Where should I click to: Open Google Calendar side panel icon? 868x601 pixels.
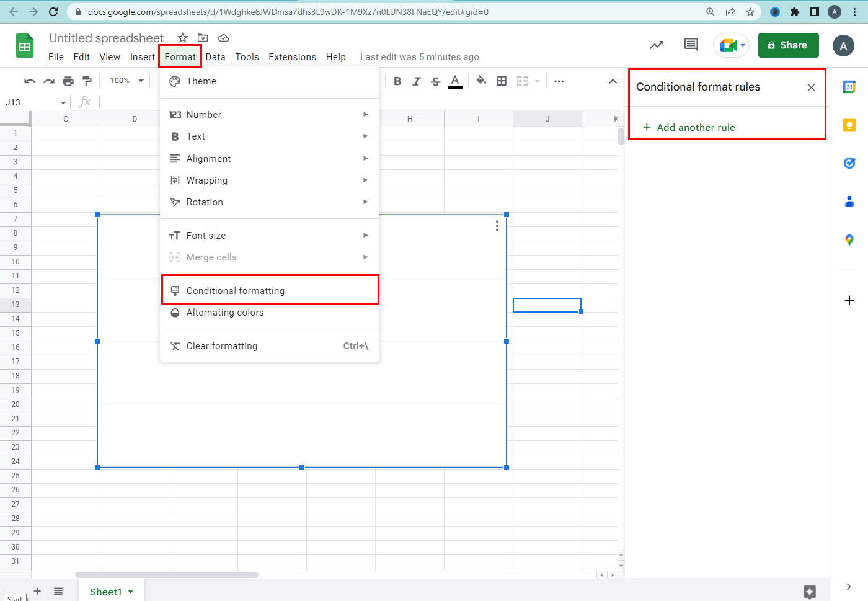(849, 87)
